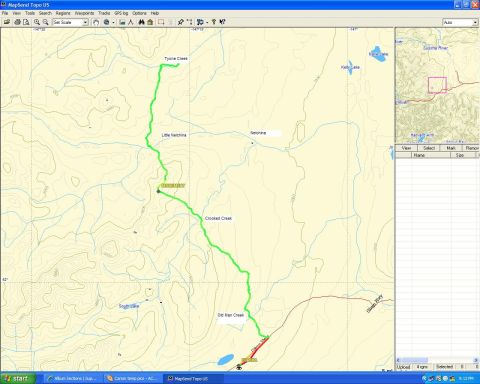This screenshot has height=384, width=480.
Task: Click the Remove button in side panel
Action: (471, 148)
